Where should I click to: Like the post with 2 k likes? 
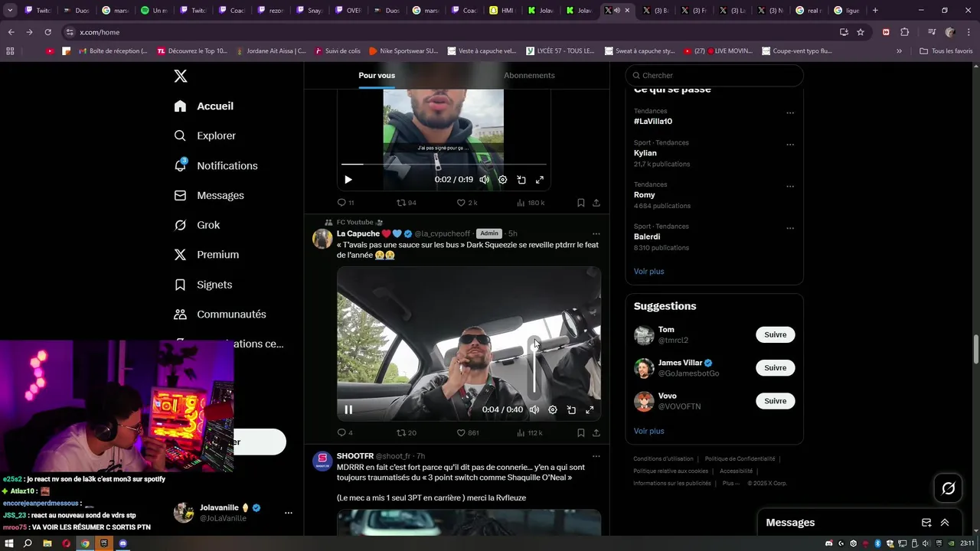466,203
